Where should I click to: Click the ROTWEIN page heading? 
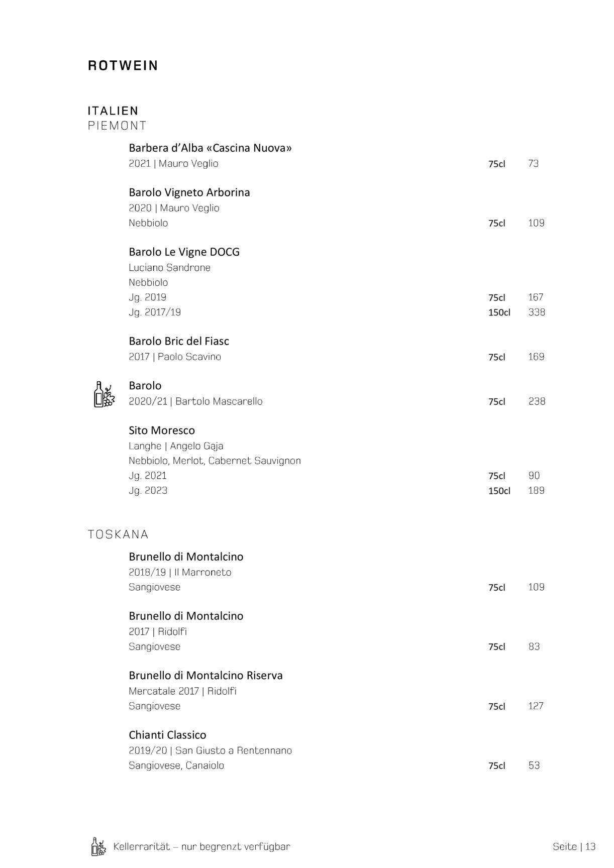tap(123, 66)
